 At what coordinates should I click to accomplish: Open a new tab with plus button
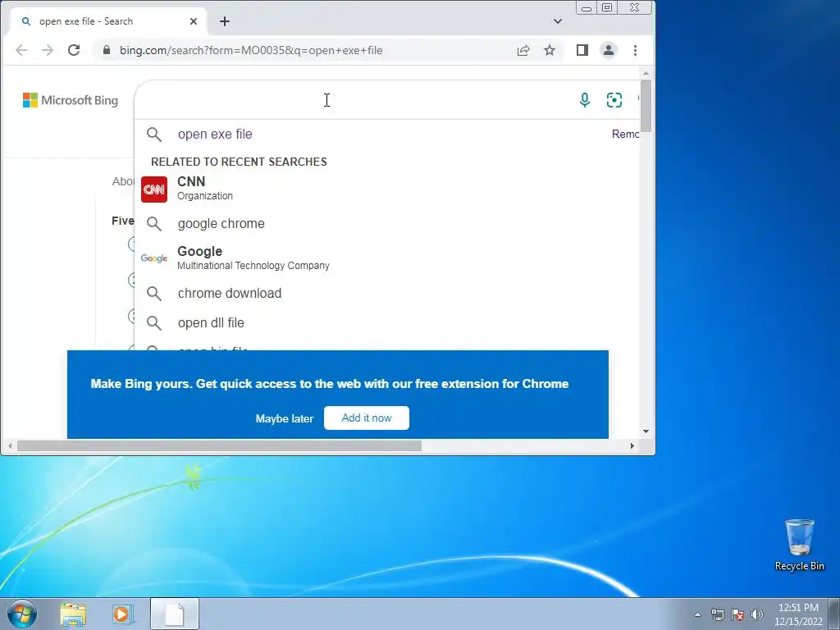[x=225, y=21]
